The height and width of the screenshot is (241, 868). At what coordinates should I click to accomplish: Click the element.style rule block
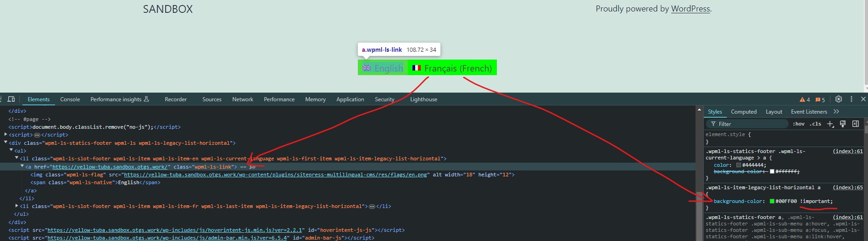click(x=784, y=138)
